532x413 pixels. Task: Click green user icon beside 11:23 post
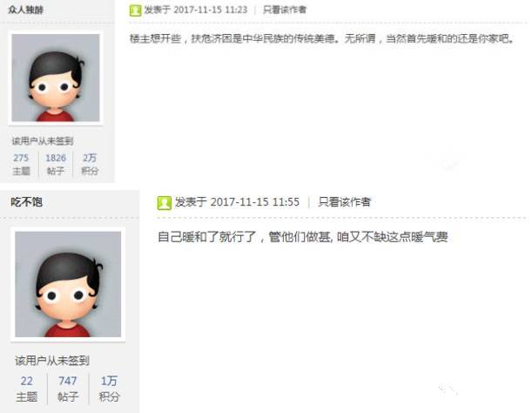coord(135,10)
